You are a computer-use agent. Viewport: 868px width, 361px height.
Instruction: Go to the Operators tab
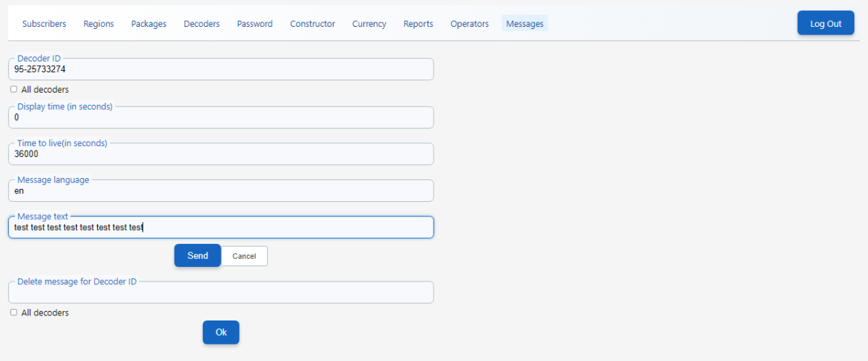click(469, 24)
